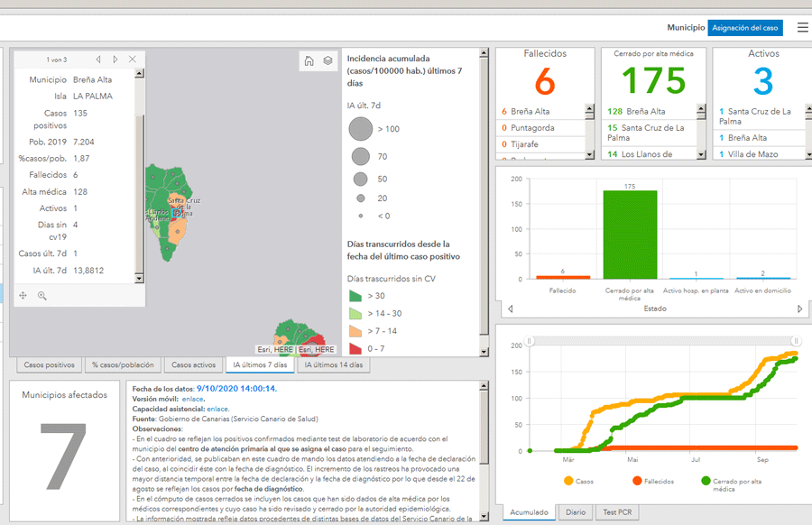Open the Versión móvil enlace link
This screenshot has height=525, width=812.
coord(191,398)
